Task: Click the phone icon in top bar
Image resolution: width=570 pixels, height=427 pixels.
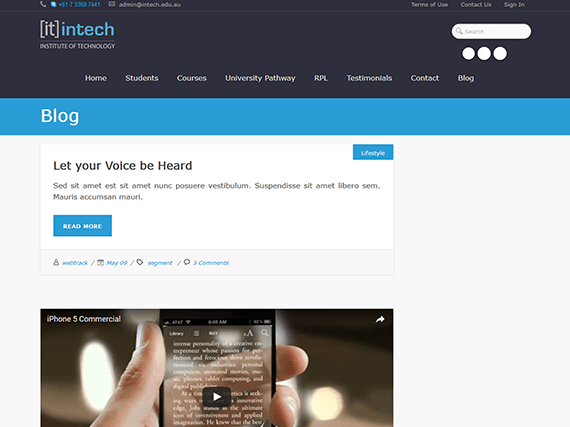Action: tap(43, 4)
